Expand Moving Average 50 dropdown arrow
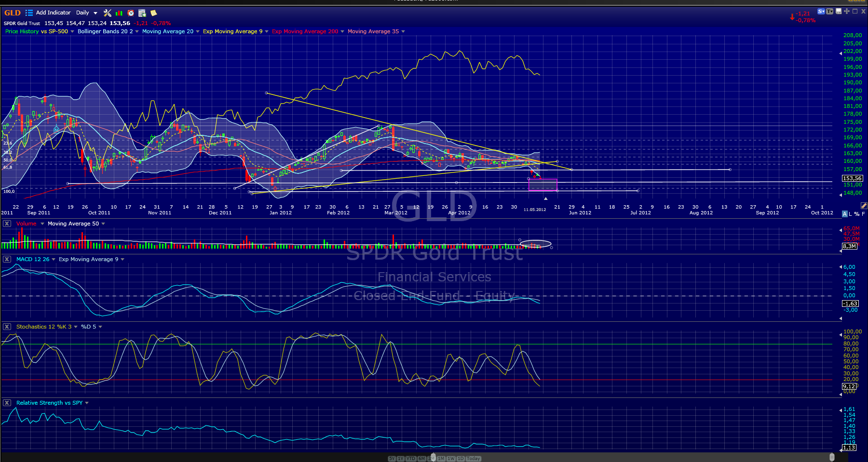 (x=103, y=224)
